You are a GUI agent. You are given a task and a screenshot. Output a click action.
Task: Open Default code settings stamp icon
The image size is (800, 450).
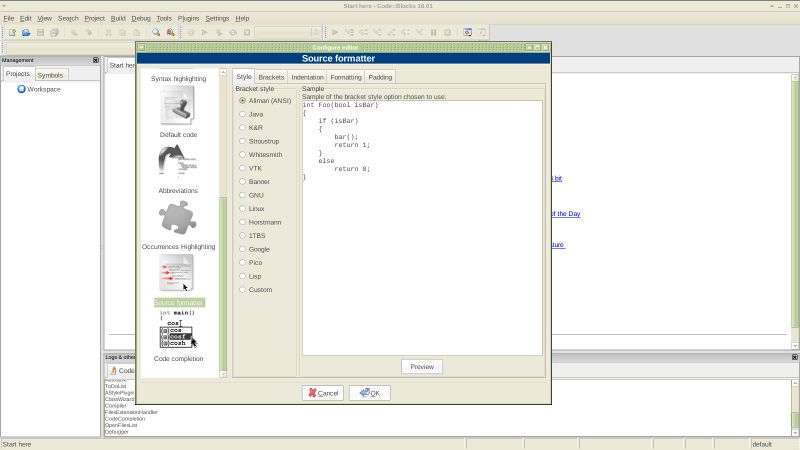[178, 105]
